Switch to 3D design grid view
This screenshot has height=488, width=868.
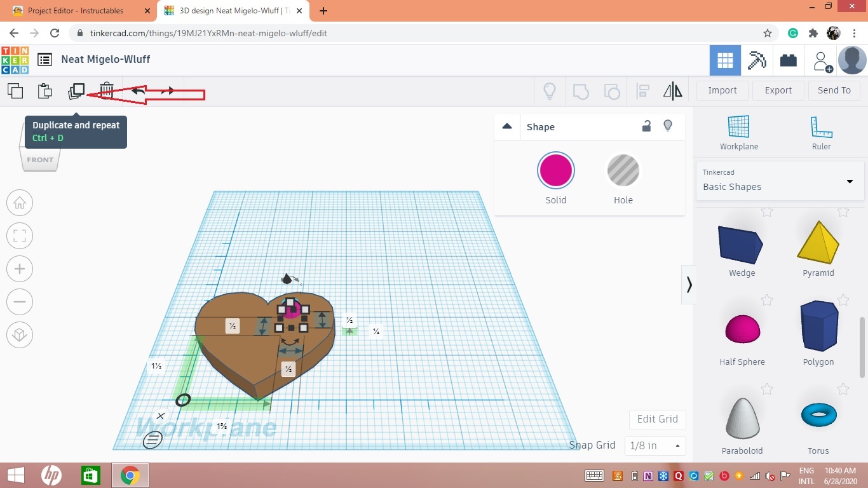tap(725, 60)
